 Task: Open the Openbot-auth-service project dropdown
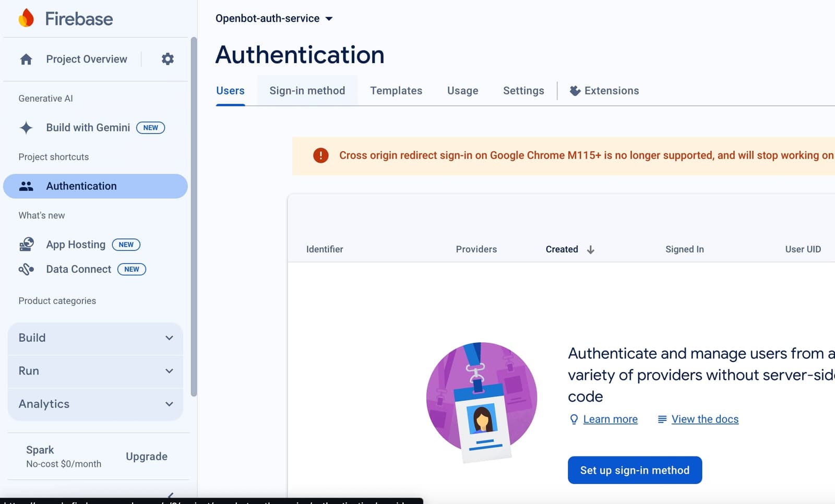click(274, 18)
